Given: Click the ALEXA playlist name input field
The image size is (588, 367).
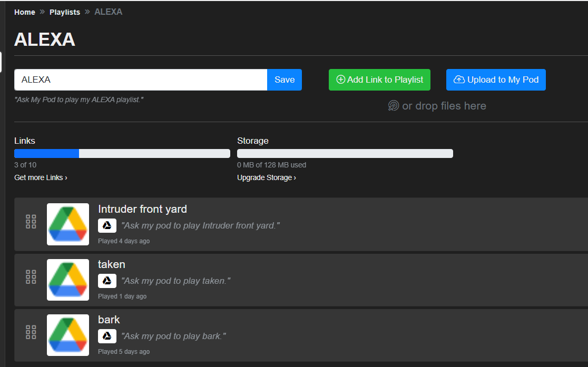Looking at the screenshot, I should 141,80.
